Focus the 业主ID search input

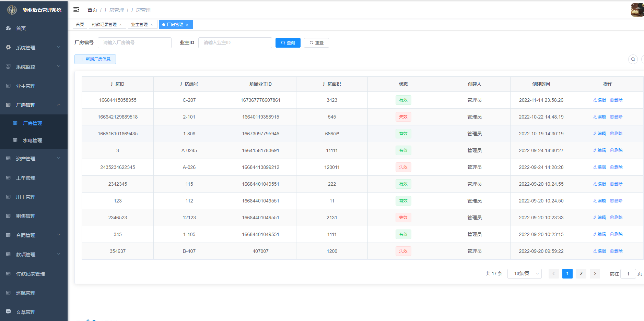coord(235,42)
